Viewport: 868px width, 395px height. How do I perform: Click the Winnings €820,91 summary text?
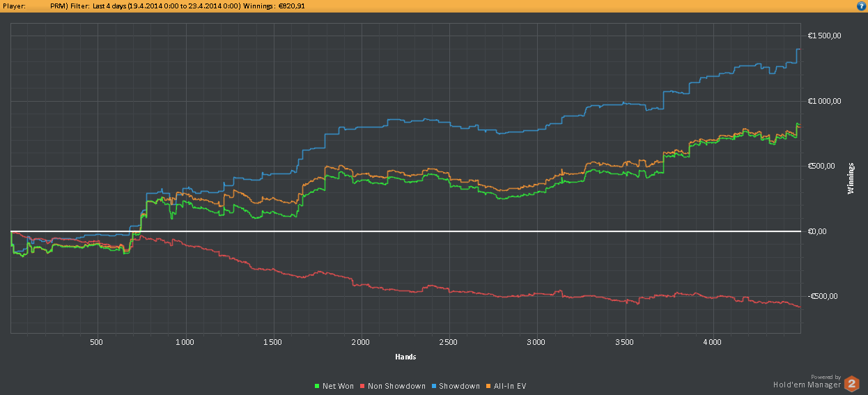click(274, 6)
